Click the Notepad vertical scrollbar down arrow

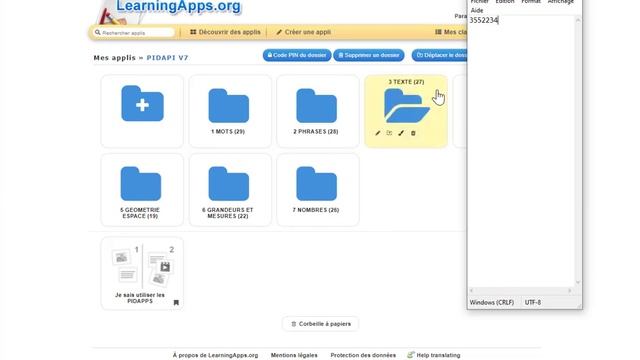click(578, 282)
